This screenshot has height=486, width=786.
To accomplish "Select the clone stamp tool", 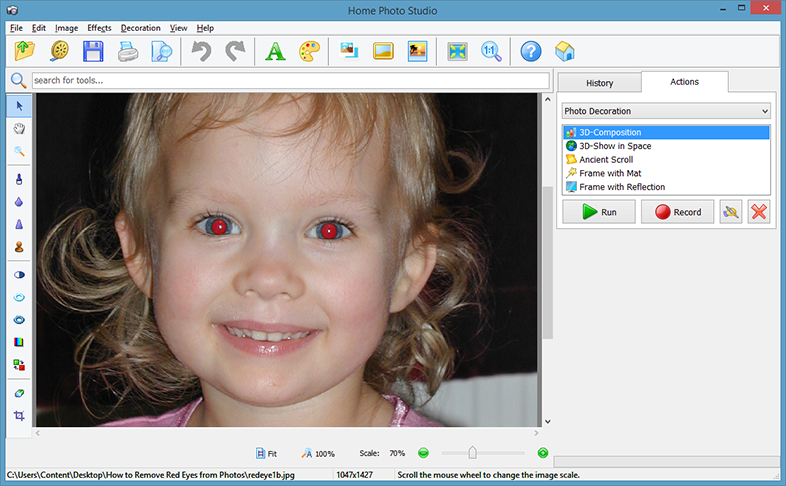I will pos(19,247).
